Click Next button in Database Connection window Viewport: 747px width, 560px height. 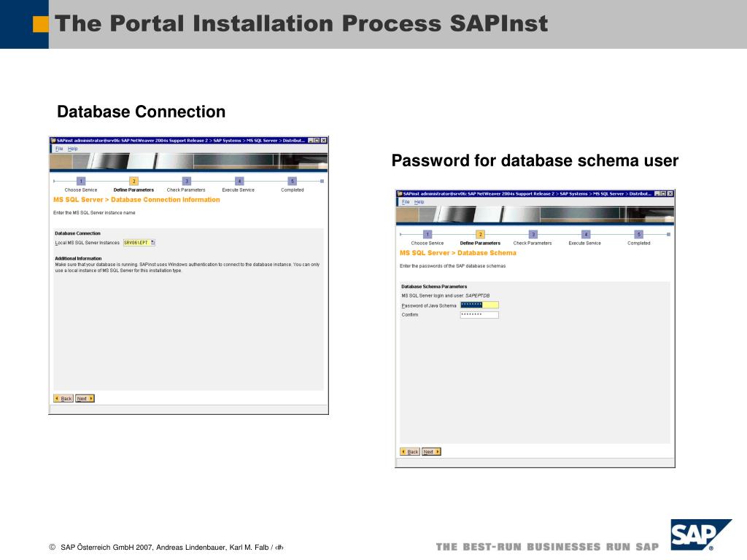85,399
